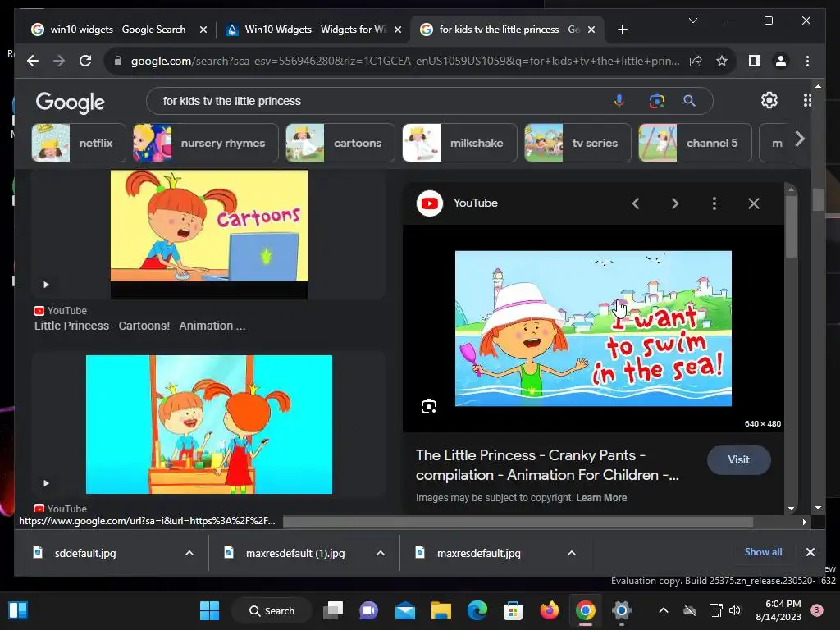Filter results by nursery rhymes chip

pos(206,143)
